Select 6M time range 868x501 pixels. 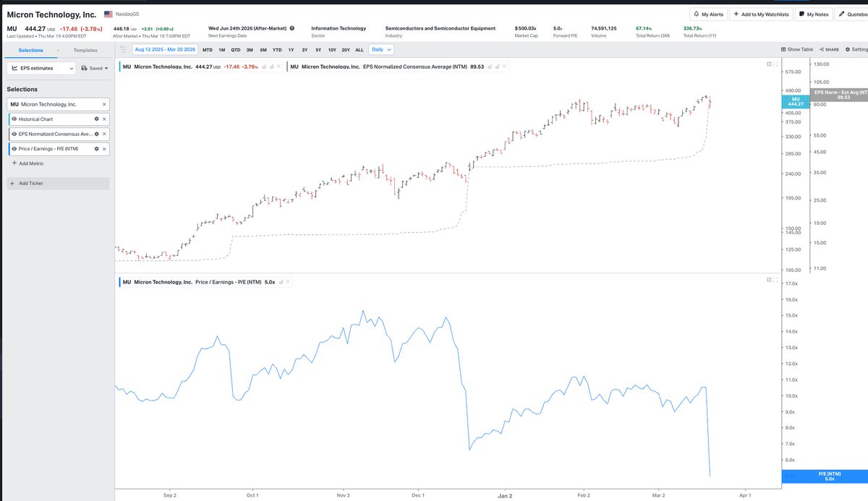click(263, 49)
